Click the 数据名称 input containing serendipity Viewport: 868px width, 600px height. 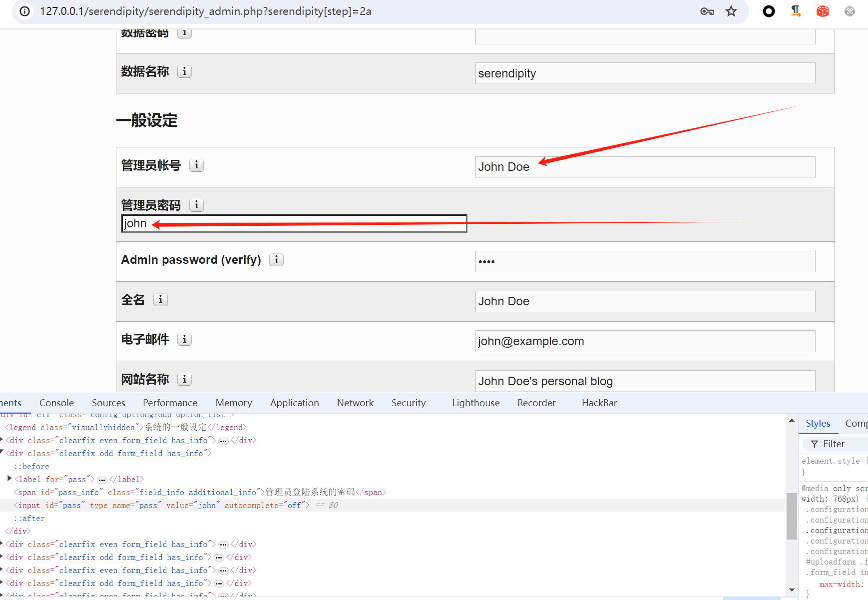point(645,73)
